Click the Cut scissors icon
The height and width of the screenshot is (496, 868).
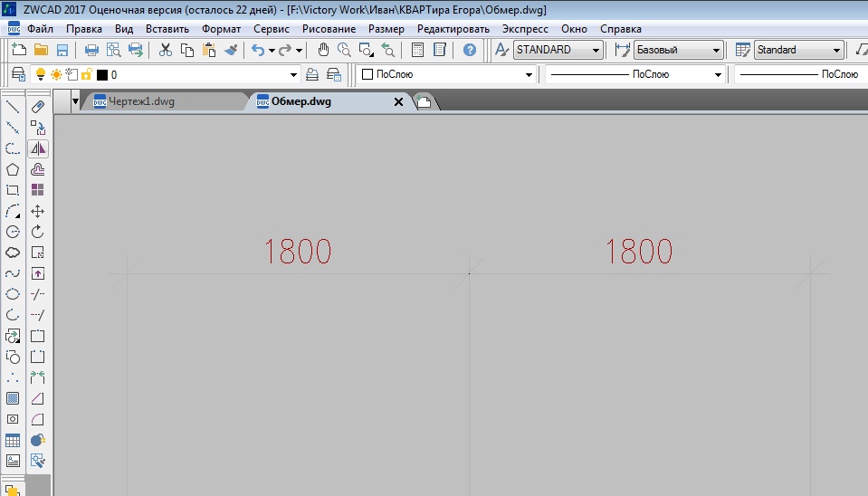click(165, 50)
